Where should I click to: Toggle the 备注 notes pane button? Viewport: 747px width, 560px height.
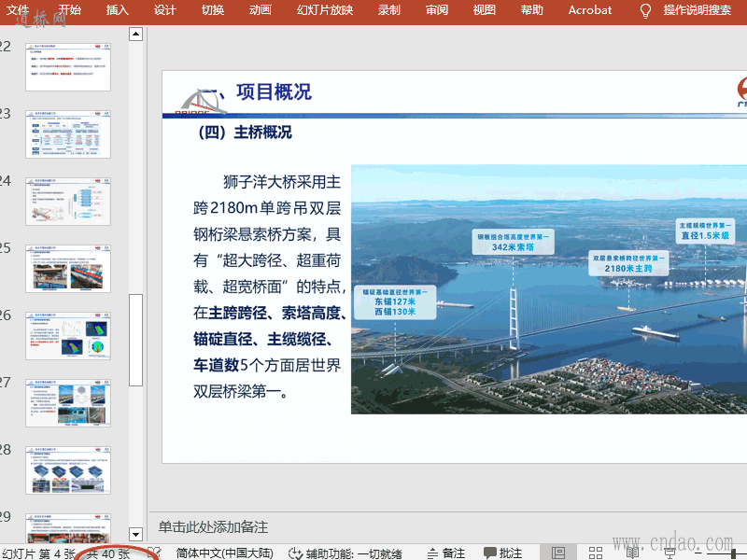tap(446, 553)
